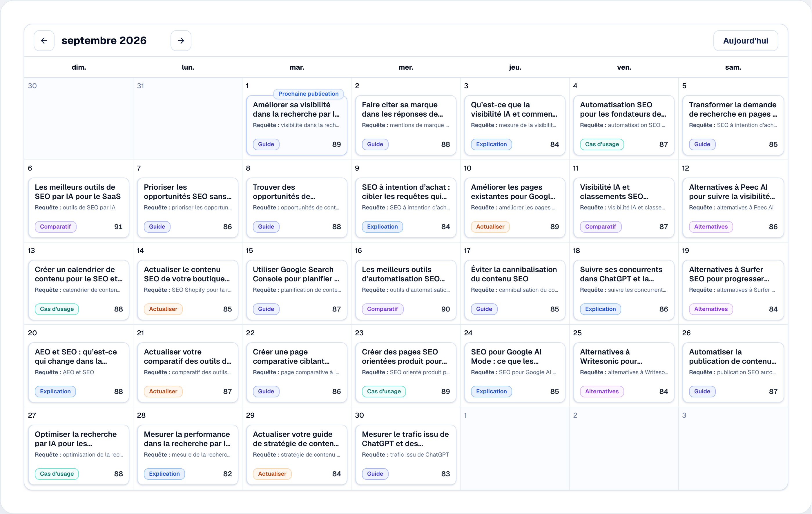Go to previous month with left arrow
812x514 pixels.
pos(44,41)
